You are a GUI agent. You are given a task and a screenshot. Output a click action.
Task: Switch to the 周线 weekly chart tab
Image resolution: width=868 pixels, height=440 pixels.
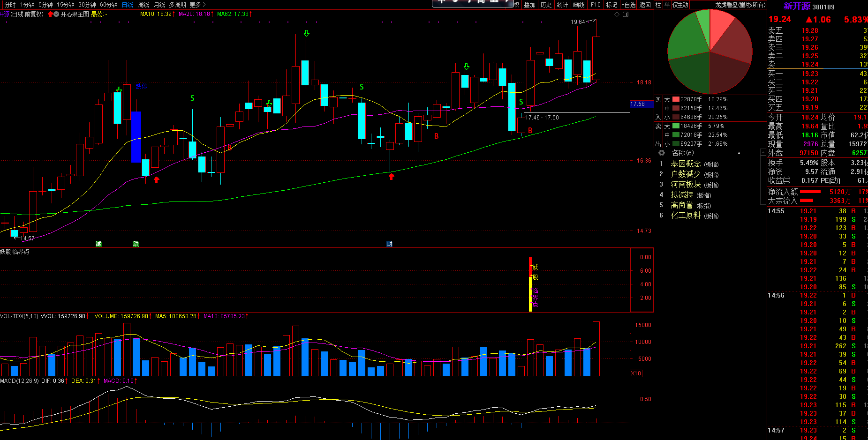tap(143, 5)
